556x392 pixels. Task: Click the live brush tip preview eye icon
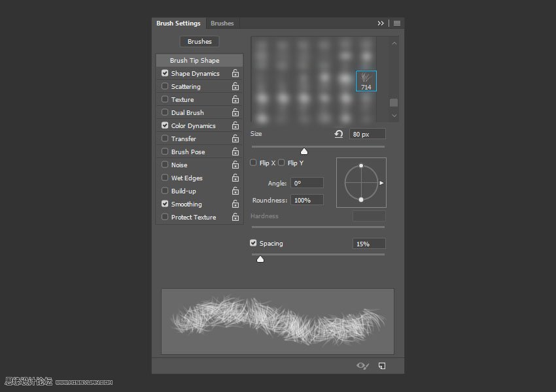[x=362, y=366]
